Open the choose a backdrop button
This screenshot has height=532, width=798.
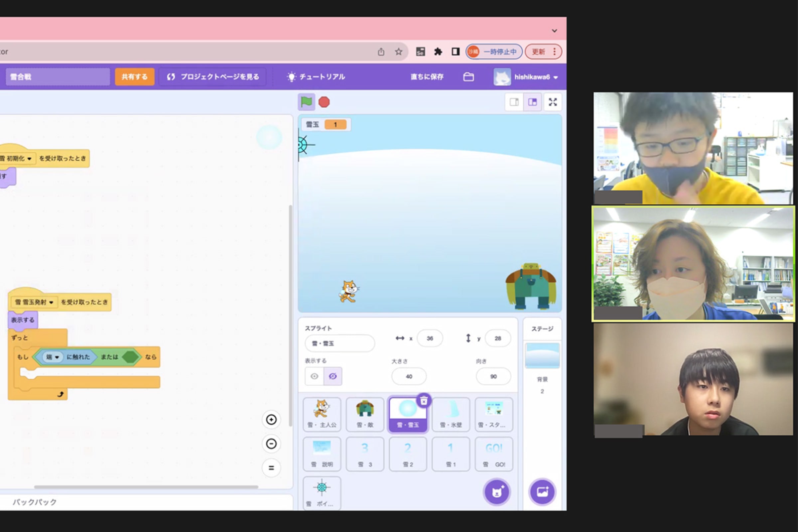click(542, 492)
